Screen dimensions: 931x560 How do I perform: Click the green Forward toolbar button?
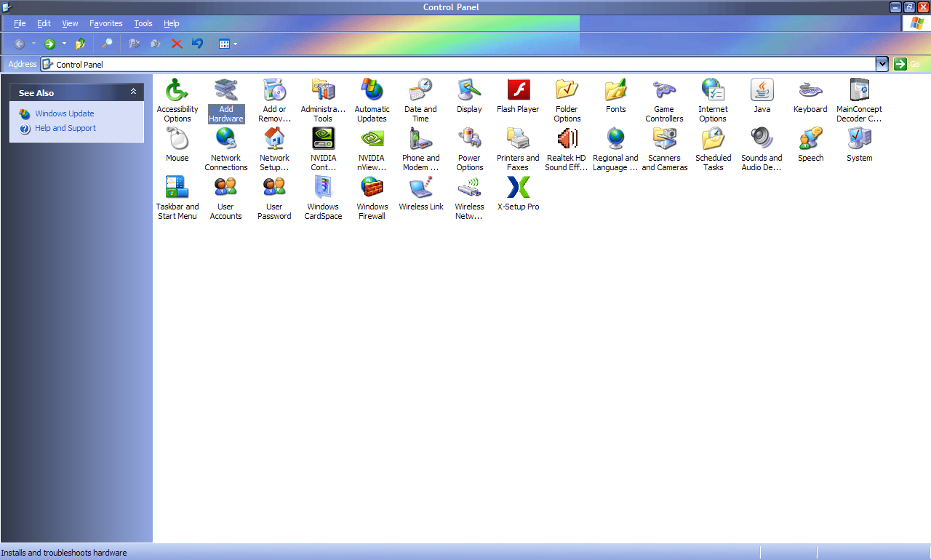50,44
